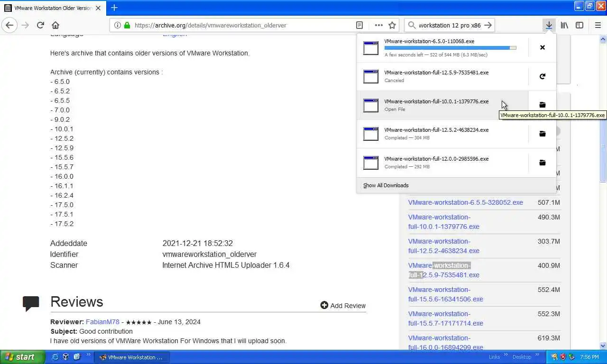This screenshot has height=364, width=607.
Task: Click the taskbar clock showing 7:56 PM
Action: (589, 357)
